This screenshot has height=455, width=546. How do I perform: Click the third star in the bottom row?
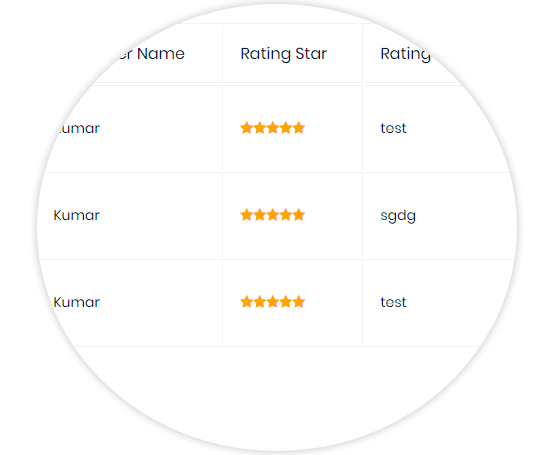tap(273, 302)
